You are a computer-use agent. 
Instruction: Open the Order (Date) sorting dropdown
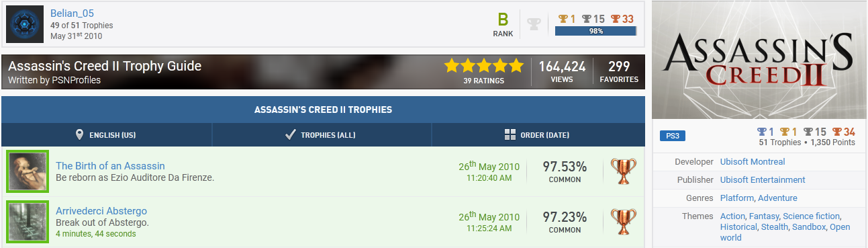[x=538, y=134]
